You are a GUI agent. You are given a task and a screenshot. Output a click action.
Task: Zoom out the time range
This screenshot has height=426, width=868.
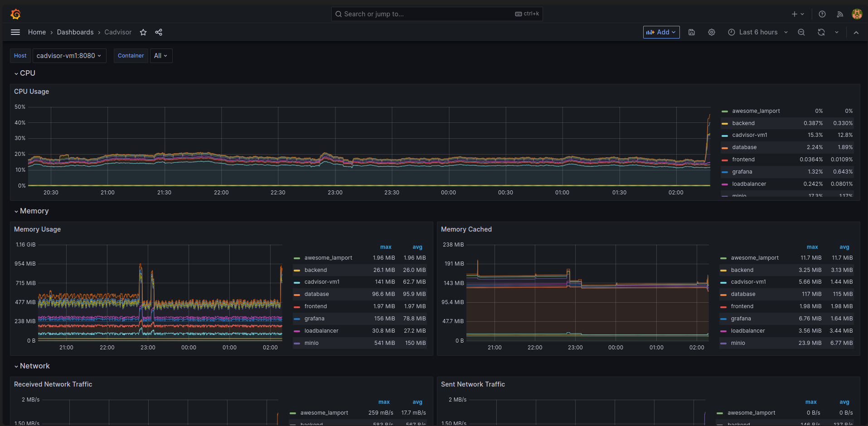[801, 32]
